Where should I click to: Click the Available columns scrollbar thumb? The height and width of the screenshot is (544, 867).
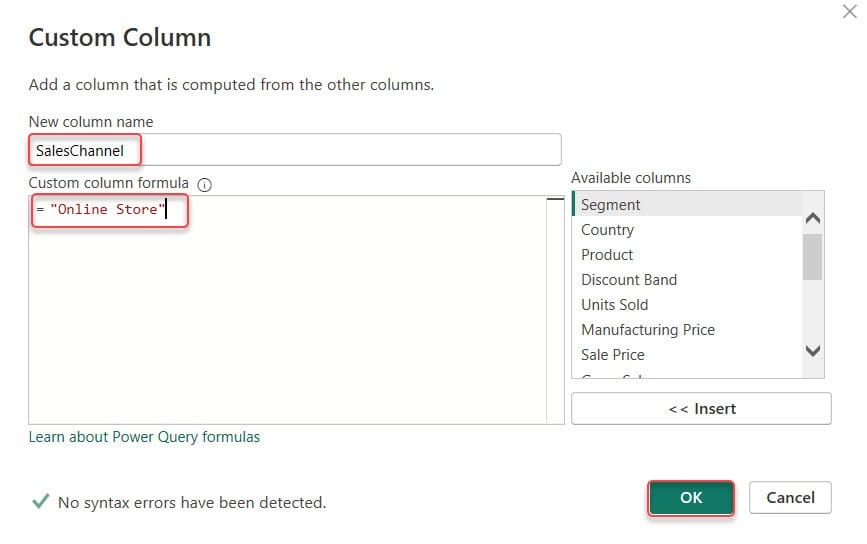[812, 257]
